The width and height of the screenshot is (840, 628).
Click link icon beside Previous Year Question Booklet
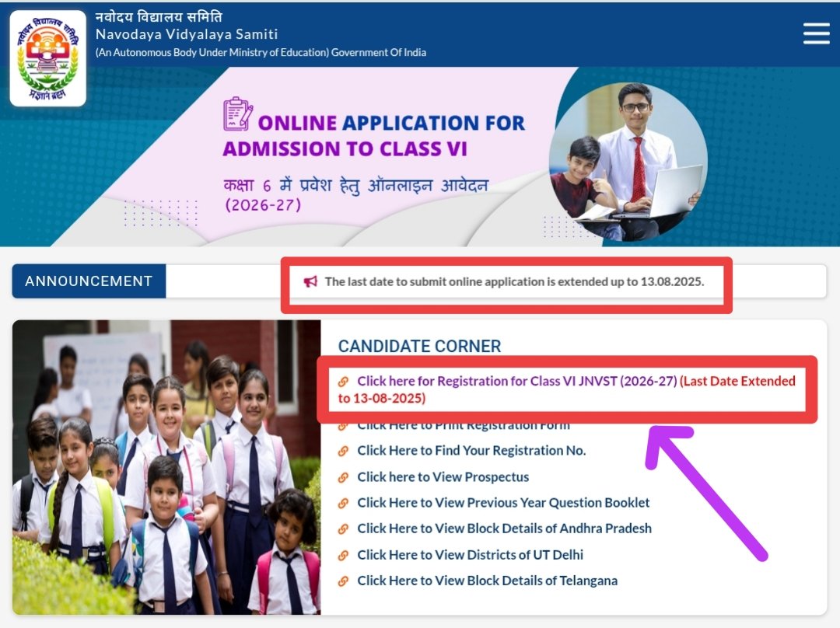tap(344, 504)
